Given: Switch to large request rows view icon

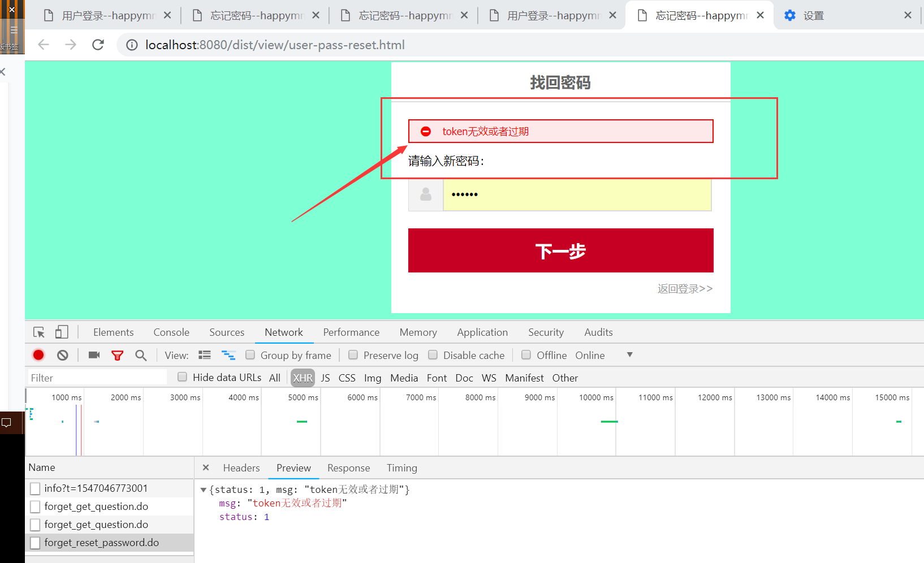Looking at the screenshot, I should [x=205, y=355].
